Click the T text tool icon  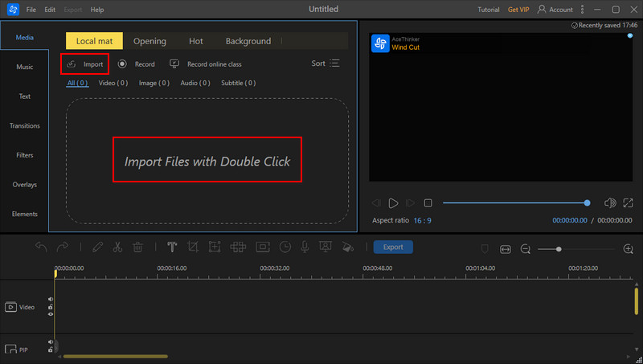[x=172, y=247]
